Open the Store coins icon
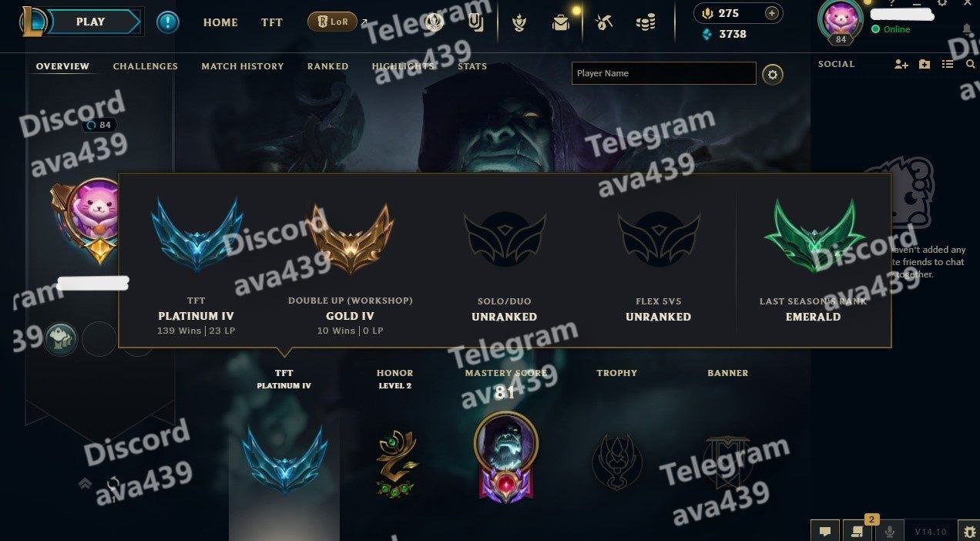Screen dimensions: 980x541 [646, 23]
